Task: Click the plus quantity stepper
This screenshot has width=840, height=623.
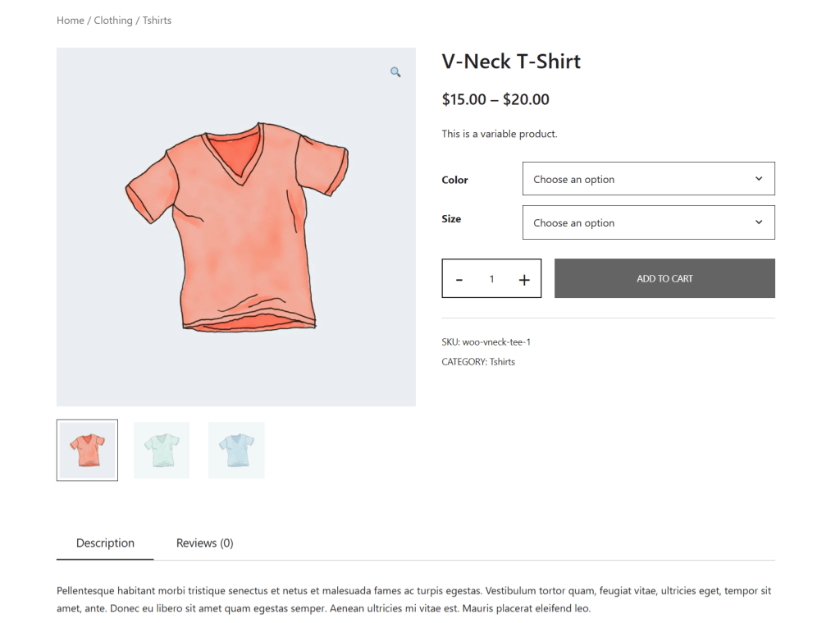Action: [x=524, y=278]
